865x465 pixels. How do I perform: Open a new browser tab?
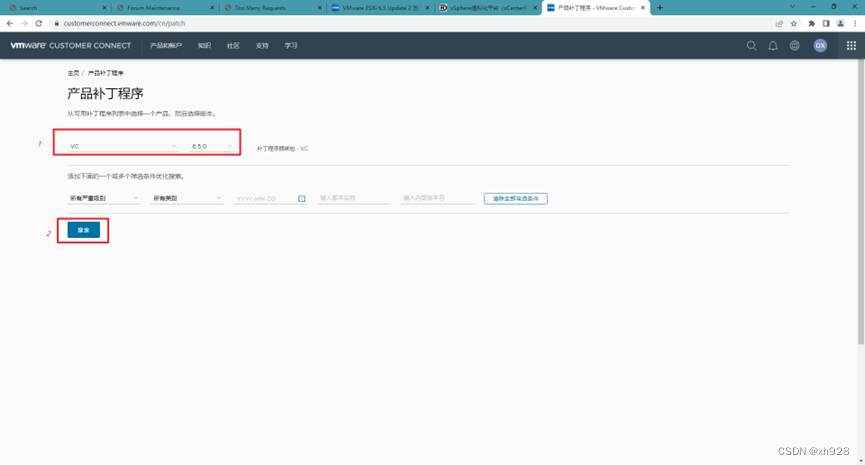tap(660, 8)
